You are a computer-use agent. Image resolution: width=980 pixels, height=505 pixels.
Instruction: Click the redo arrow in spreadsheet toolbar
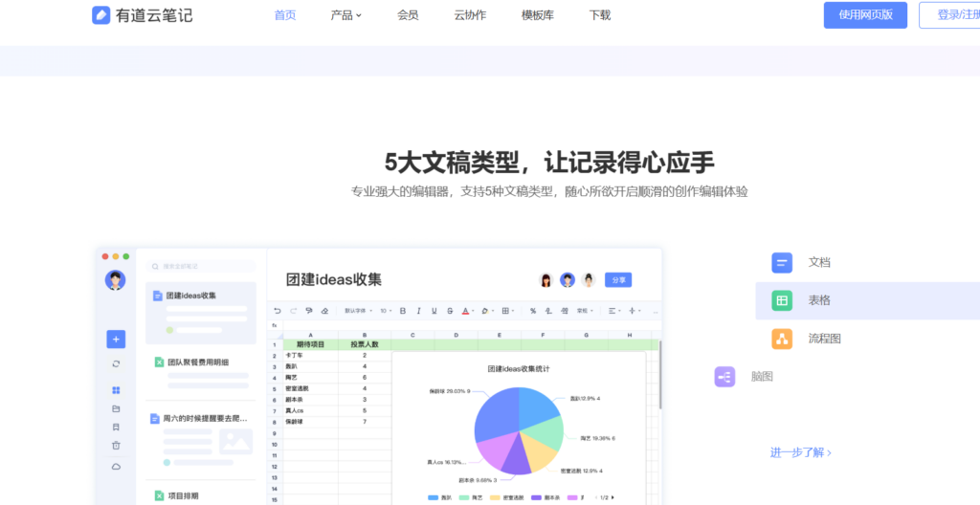[293, 311]
